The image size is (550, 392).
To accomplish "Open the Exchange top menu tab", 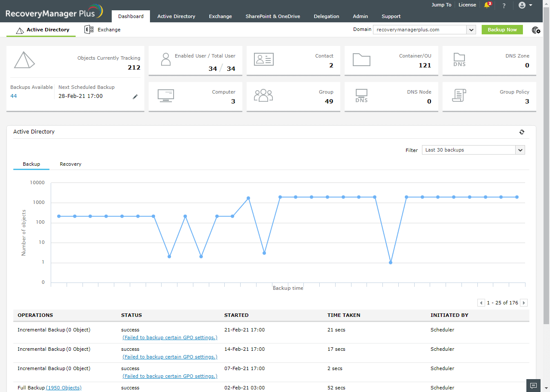I will (x=220, y=16).
